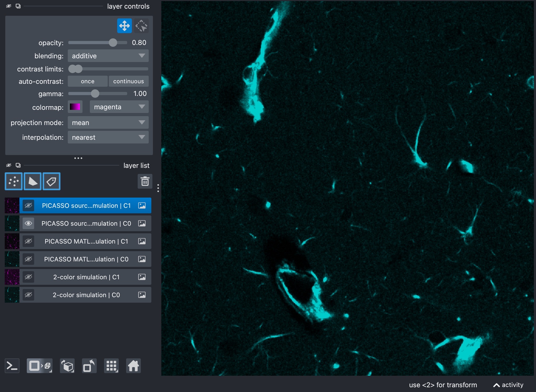Enable continuous auto-contrast
The width and height of the screenshot is (536, 392).
[x=128, y=81]
